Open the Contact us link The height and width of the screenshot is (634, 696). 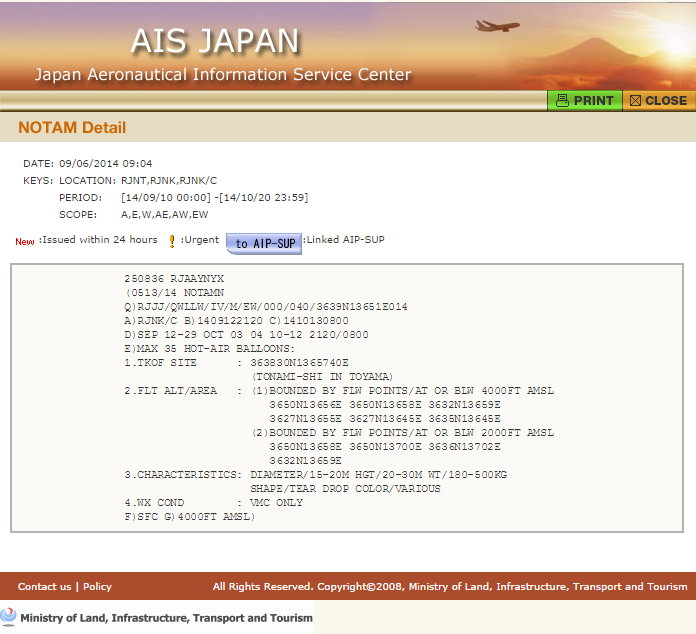45,586
